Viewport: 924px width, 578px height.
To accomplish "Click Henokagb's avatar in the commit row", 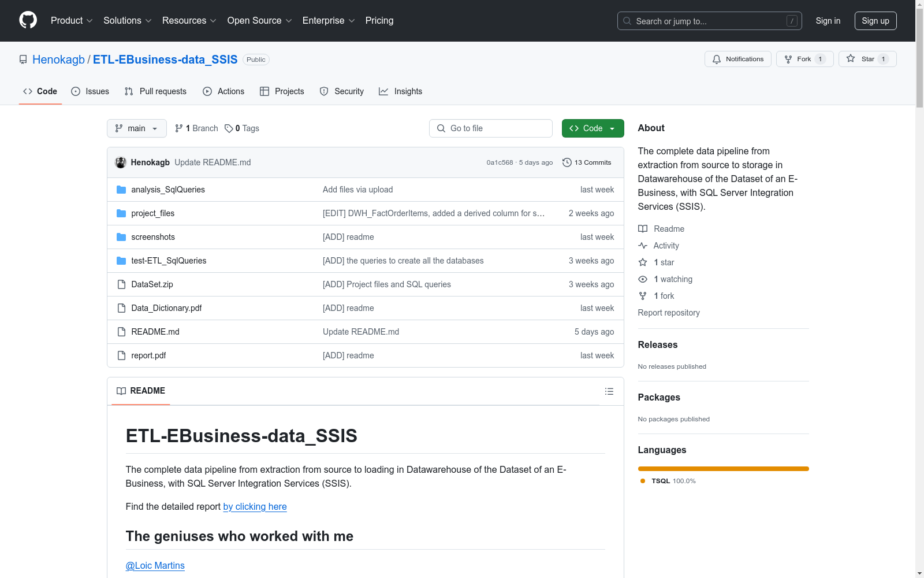I will click(121, 162).
